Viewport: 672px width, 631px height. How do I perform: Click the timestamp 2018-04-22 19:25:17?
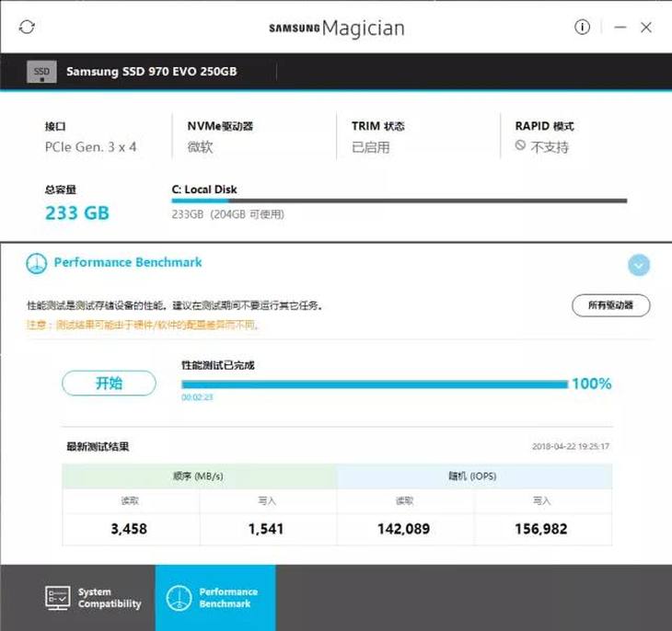coord(571,446)
